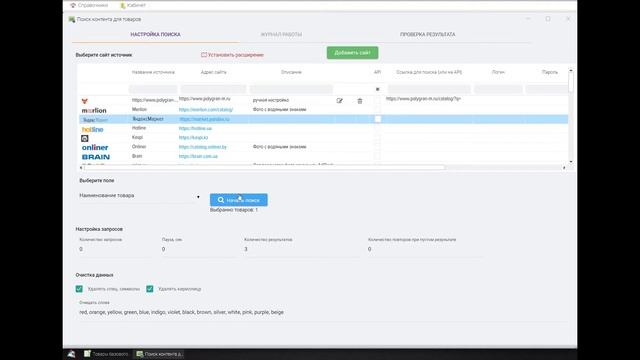Open market.yandex.ru link

pyautogui.click(x=204, y=119)
